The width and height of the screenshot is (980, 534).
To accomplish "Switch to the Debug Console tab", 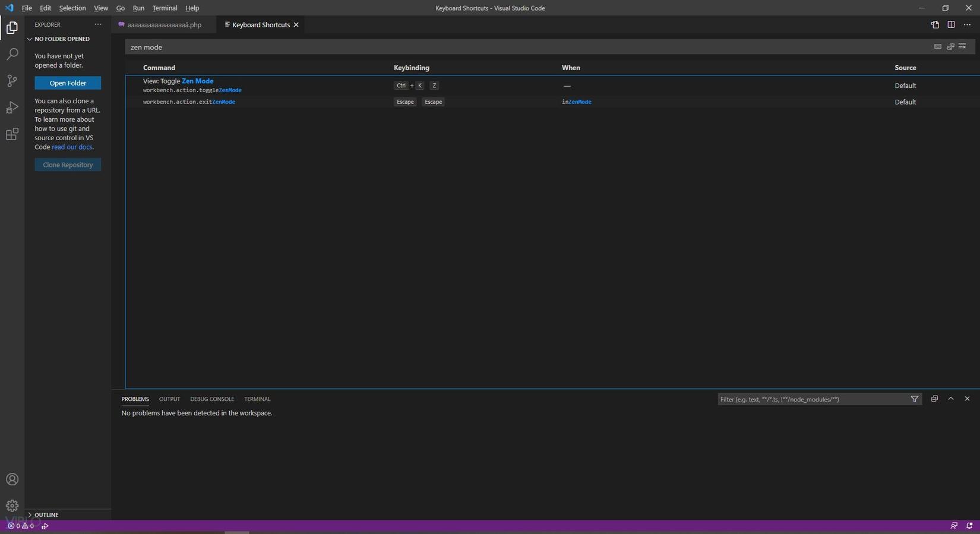I will (x=212, y=399).
